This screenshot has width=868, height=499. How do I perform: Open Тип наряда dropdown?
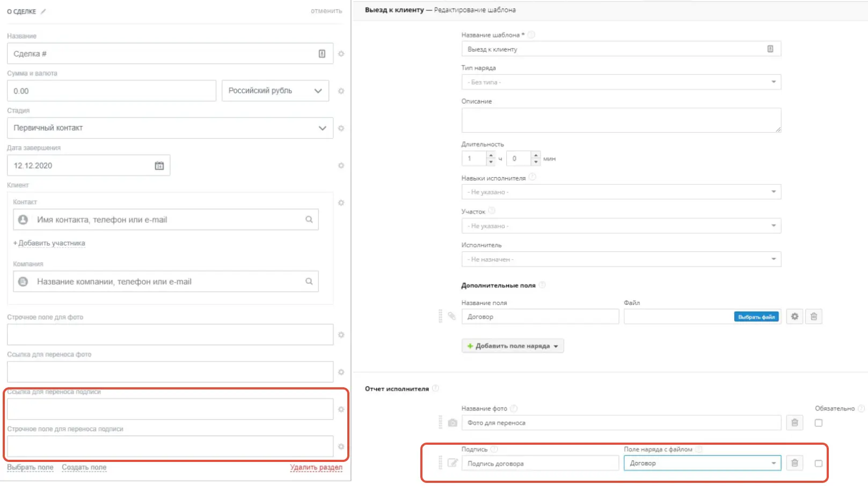[x=621, y=82]
